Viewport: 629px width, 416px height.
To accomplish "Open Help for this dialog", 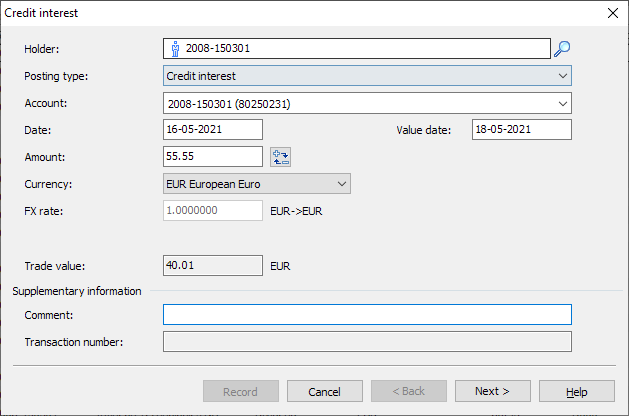I will (576, 391).
